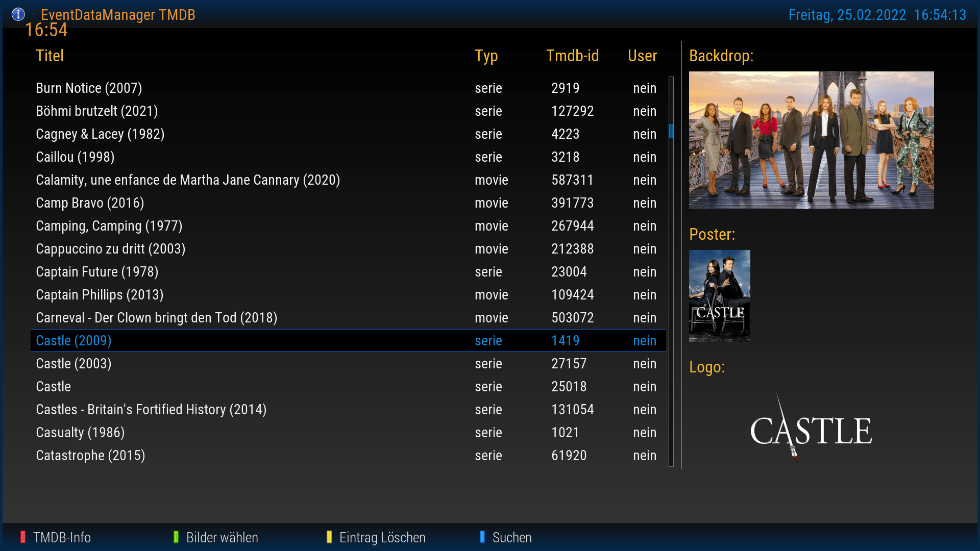Select Captain Future (1978) row
Screen dimensions: 980x551
[97, 272]
